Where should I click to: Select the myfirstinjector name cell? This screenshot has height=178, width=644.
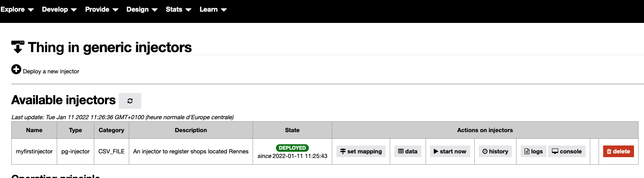(x=34, y=151)
